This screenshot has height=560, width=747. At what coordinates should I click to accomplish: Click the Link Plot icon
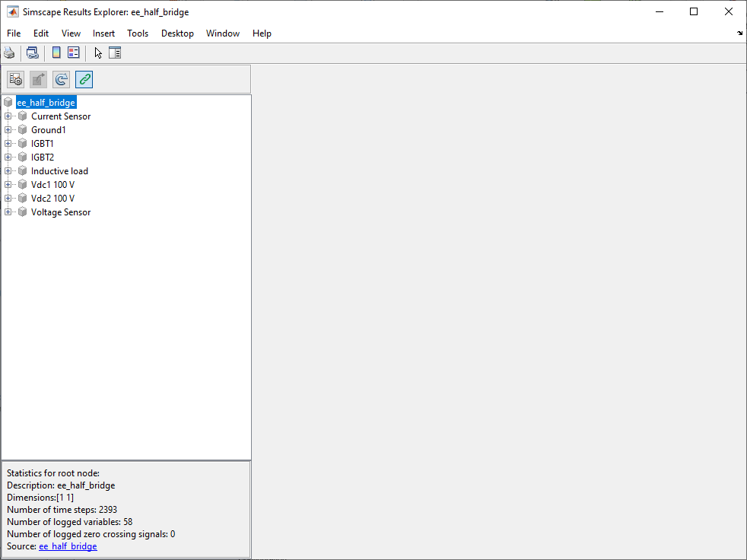32,53
